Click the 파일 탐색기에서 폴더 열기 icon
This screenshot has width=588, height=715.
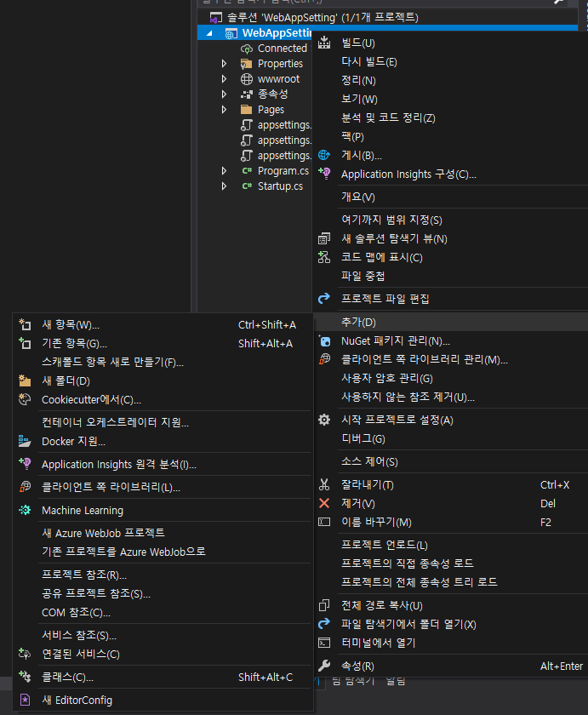(x=324, y=624)
